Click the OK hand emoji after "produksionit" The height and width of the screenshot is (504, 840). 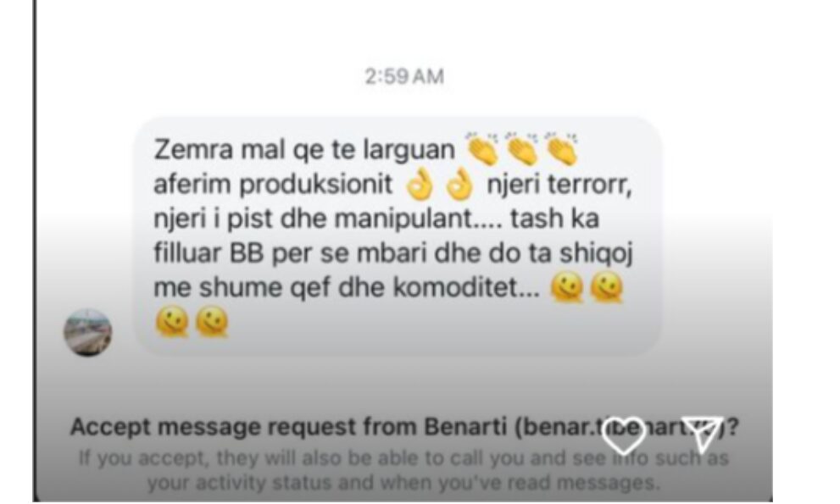419,185
